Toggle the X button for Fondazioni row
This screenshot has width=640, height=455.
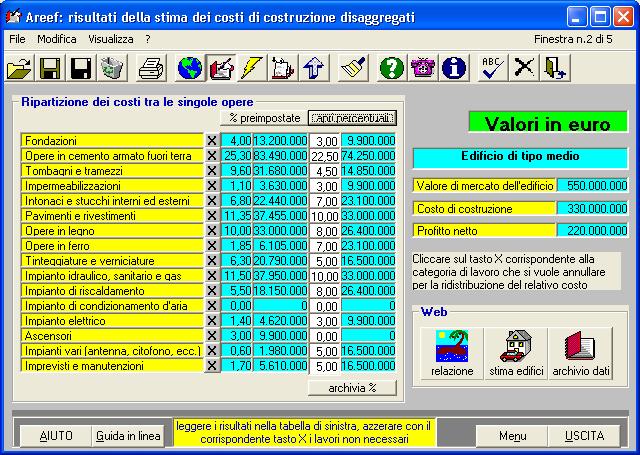[x=211, y=141]
